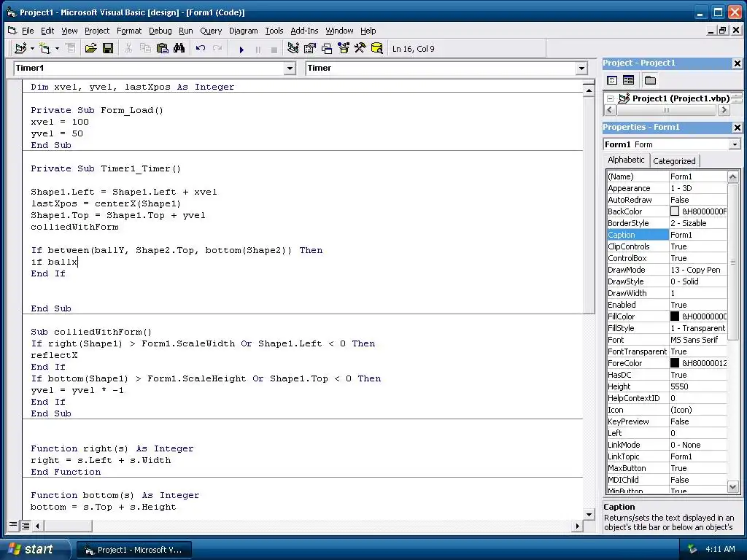Open the Timer1 object dropdown
This screenshot has height=560, width=747.
[x=290, y=69]
